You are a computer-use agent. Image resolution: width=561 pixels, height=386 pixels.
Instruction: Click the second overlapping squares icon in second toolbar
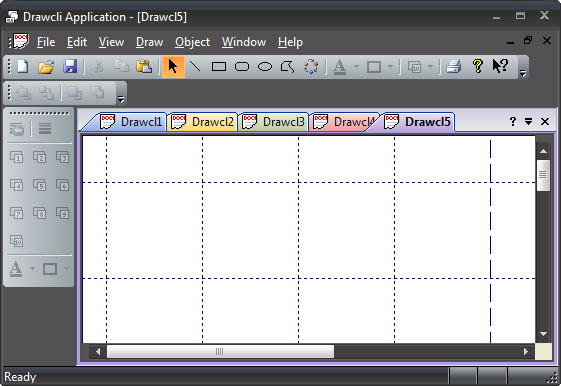click(x=47, y=93)
